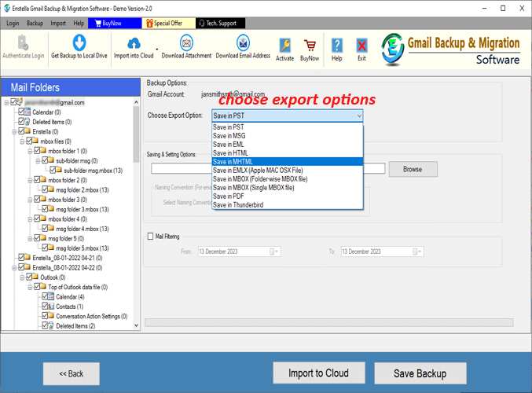Open Get Backup to Local Drive
This screenshot has height=393, width=532.
pyautogui.click(x=79, y=47)
